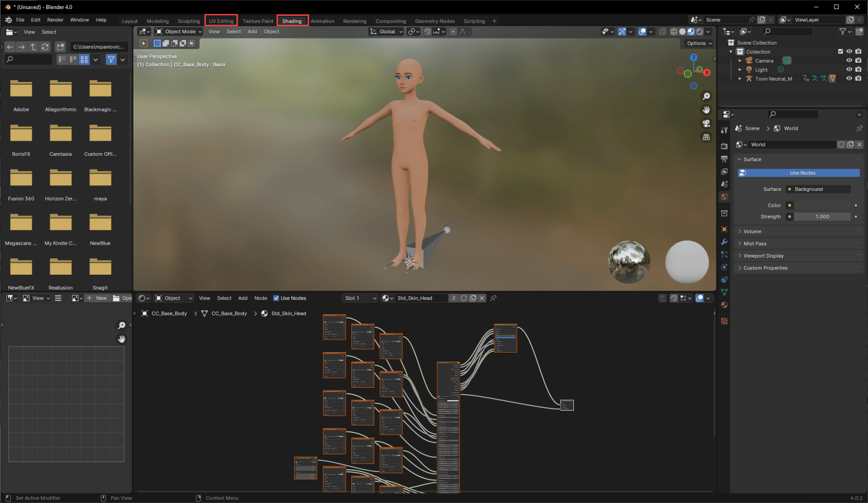Select wireframe viewport shading mode
868x503 pixels.
pos(673,32)
